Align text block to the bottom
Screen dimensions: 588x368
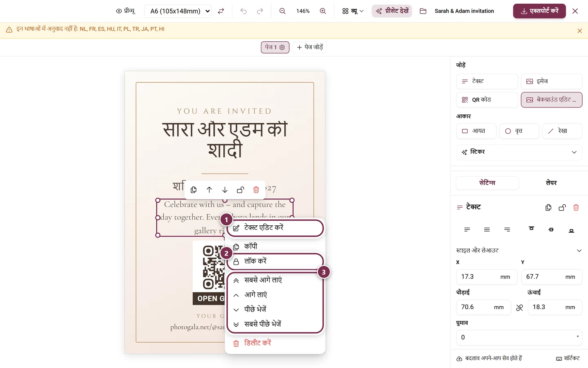pos(571,231)
